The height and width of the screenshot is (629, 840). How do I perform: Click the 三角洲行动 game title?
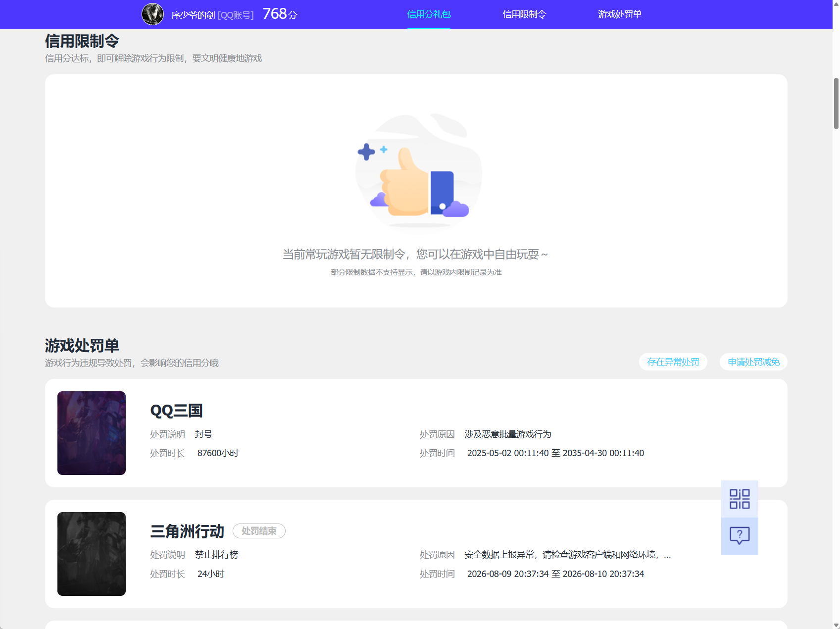point(187,531)
